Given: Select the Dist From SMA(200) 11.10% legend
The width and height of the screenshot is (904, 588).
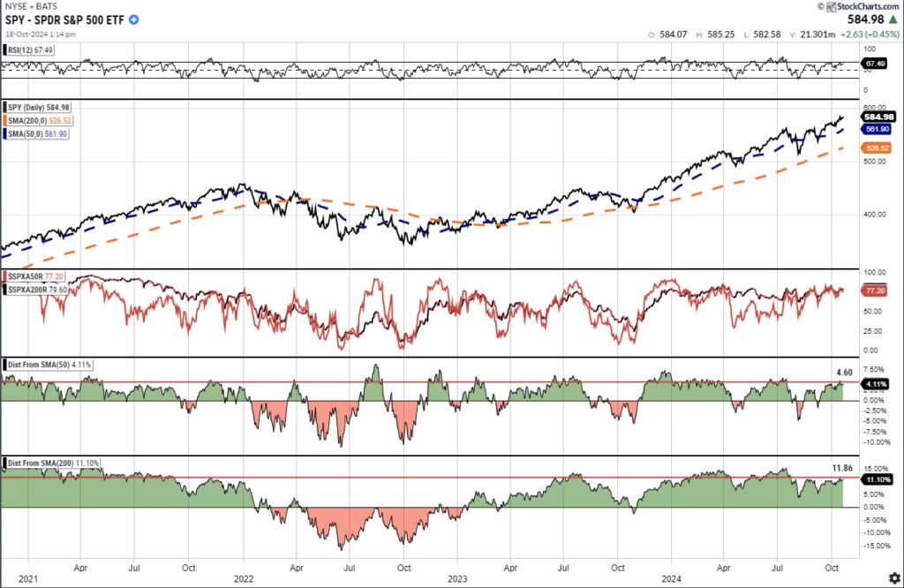Looking at the screenshot, I should click(53, 463).
